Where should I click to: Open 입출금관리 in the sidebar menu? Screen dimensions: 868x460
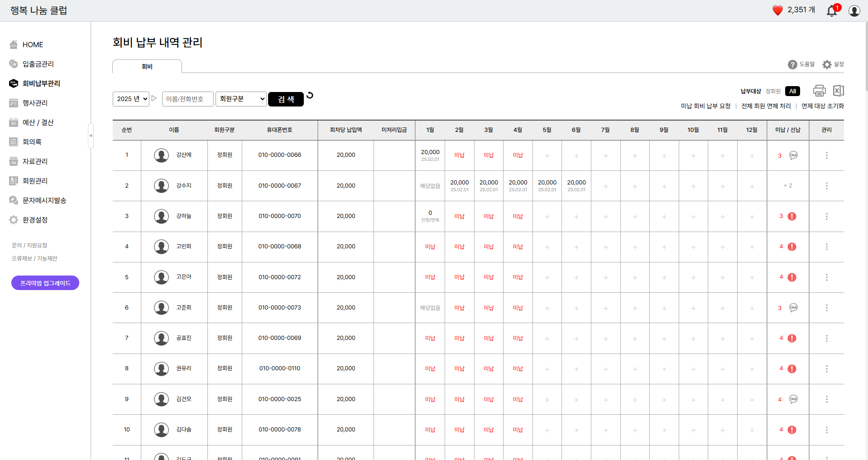38,64
